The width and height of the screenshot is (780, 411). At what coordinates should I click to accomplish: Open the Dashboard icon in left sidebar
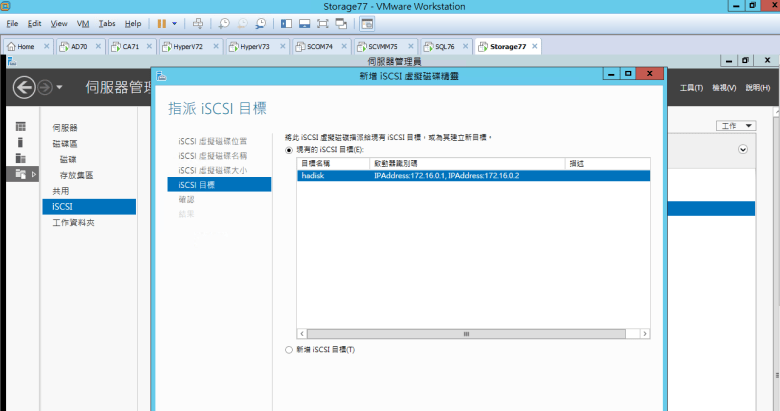[20, 127]
